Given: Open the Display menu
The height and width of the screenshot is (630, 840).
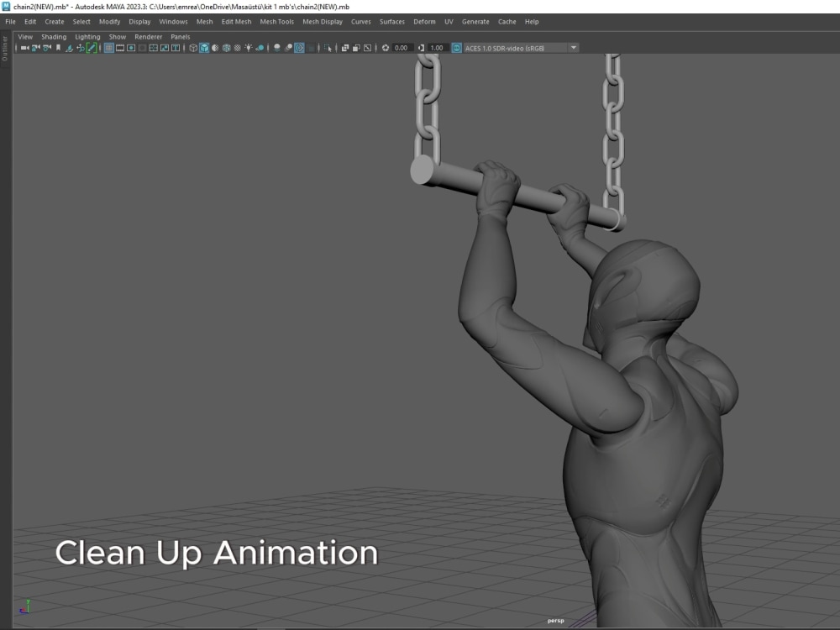Looking at the screenshot, I should point(139,22).
